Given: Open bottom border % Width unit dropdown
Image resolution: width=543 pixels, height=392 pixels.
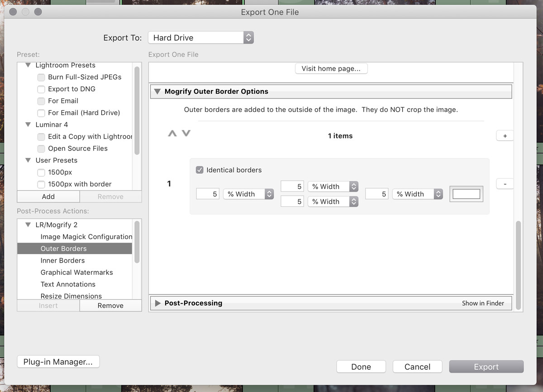Looking at the screenshot, I should pos(333,202).
